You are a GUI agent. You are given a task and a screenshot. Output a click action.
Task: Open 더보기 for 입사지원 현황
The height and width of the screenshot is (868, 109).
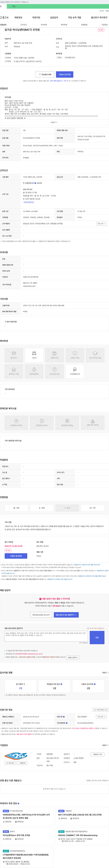(105, 673)
